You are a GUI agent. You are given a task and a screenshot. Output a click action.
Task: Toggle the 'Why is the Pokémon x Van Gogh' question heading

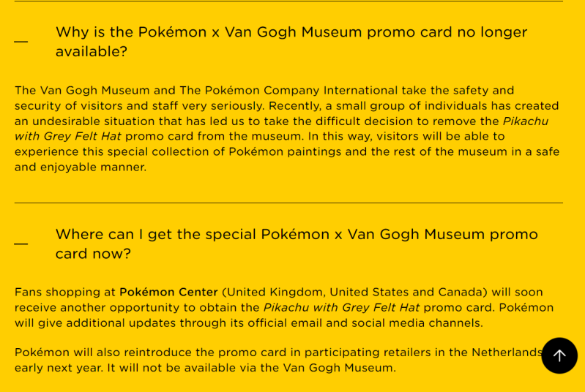tap(291, 42)
